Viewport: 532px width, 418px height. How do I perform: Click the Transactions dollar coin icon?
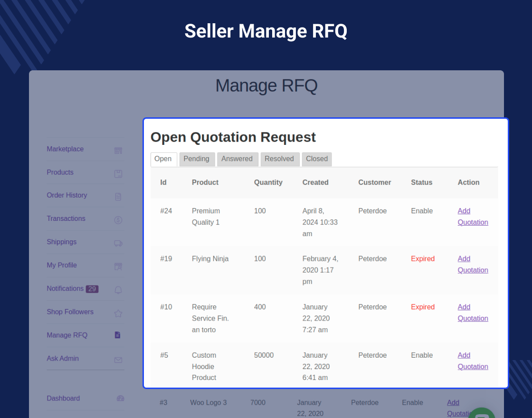click(x=118, y=220)
